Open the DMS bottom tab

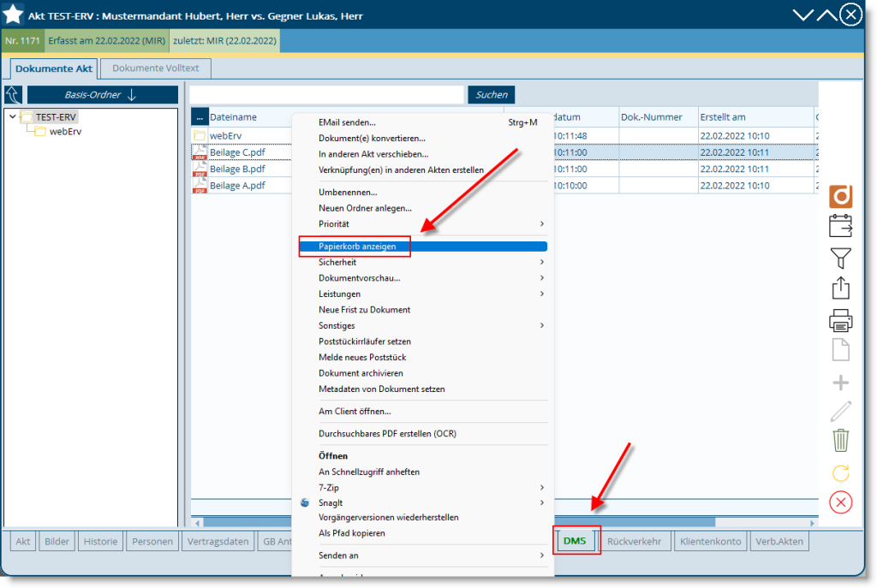tap(575, 541)
